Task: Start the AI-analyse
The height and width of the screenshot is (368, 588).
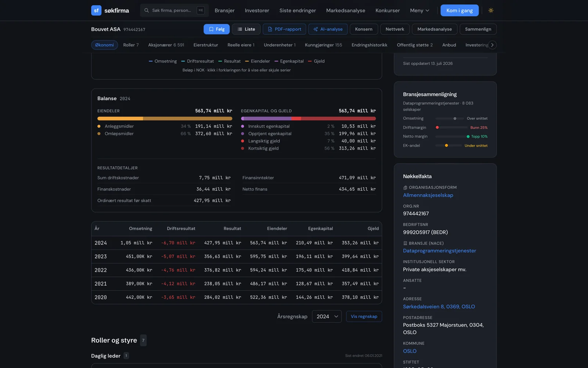Action: coord(328,29)
